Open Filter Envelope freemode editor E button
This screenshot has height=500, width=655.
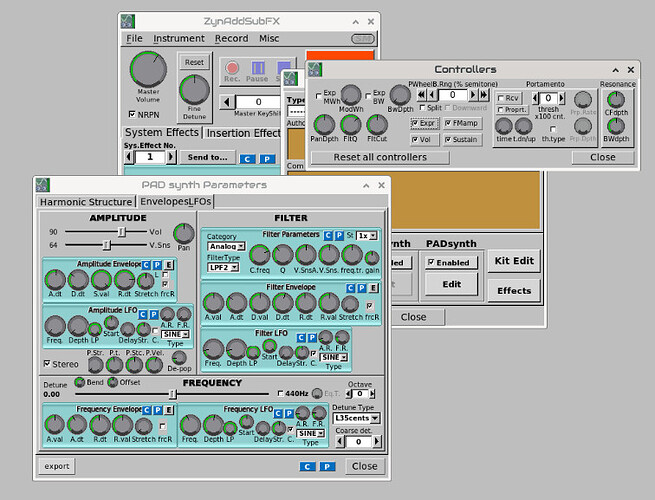[x=374, y=288]
